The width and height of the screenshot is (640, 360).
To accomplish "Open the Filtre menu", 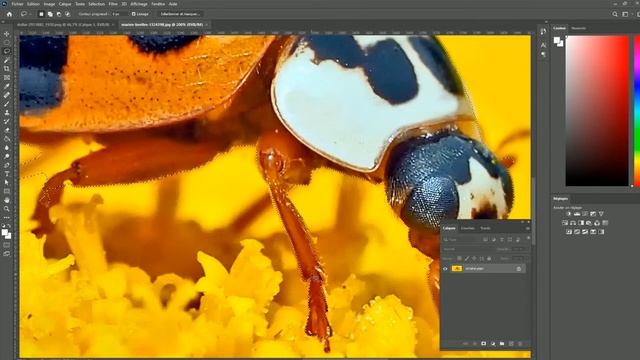I will (113, 4).
